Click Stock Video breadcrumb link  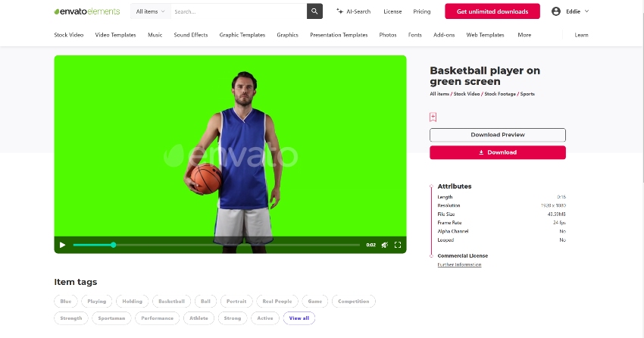(x=467, y=94)
